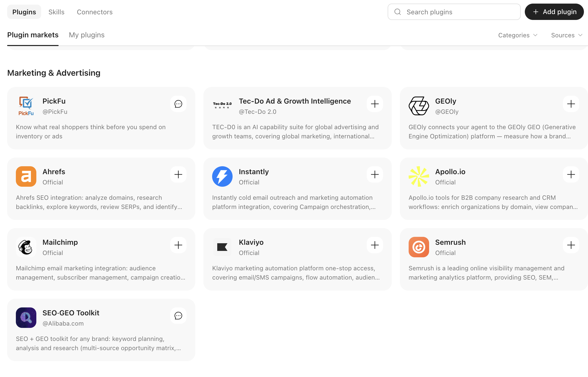This screenshot has height=377, width=588.
Task: Click the PickFu logo icon
Action: pos(26,106)
